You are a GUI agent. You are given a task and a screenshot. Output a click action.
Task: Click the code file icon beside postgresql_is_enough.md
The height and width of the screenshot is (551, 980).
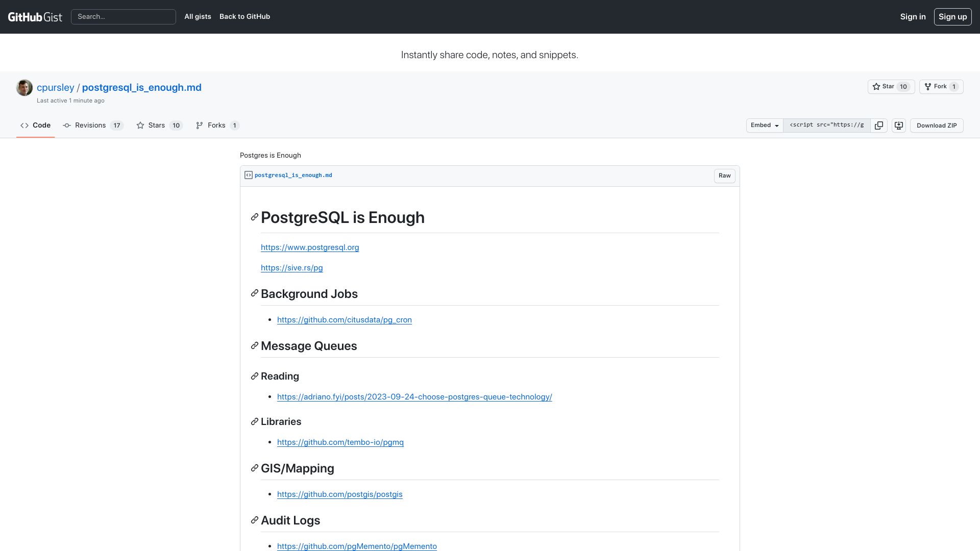pyautogui.click(x=249, y=175)
